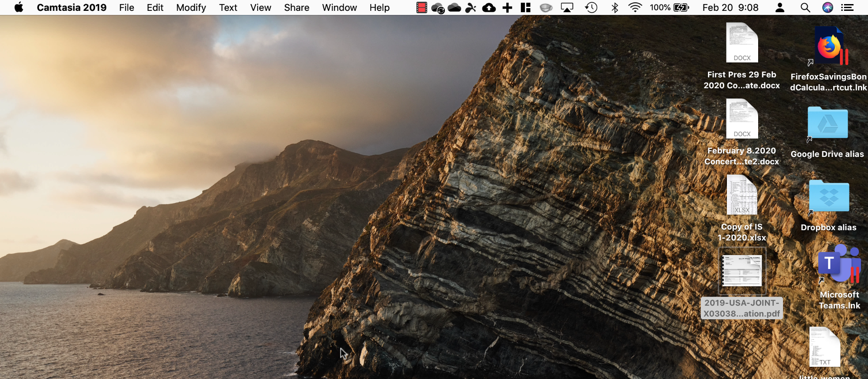Open the Share menu
This screenshot has width=868, height=379.
tap(297, 8)
